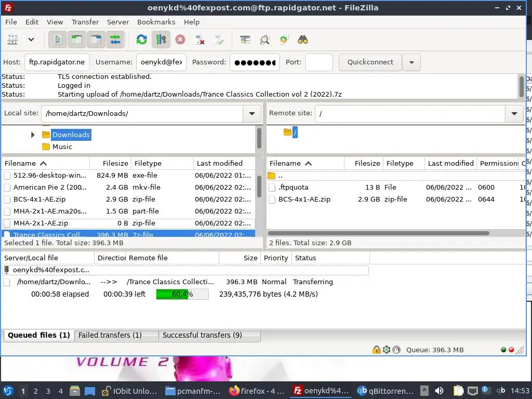Image resolution: width=532 pixels, height=399 pixels.
Task: Switch to Failed transfers tab
Action: 116,336
